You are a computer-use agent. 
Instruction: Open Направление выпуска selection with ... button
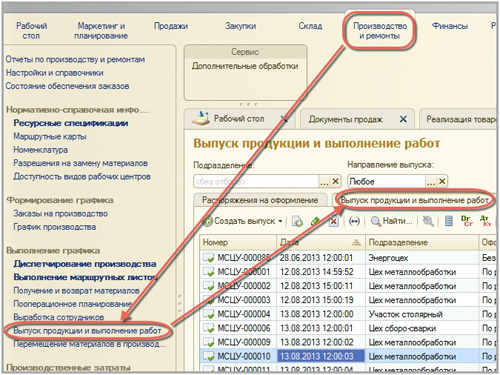pos(431,182)
